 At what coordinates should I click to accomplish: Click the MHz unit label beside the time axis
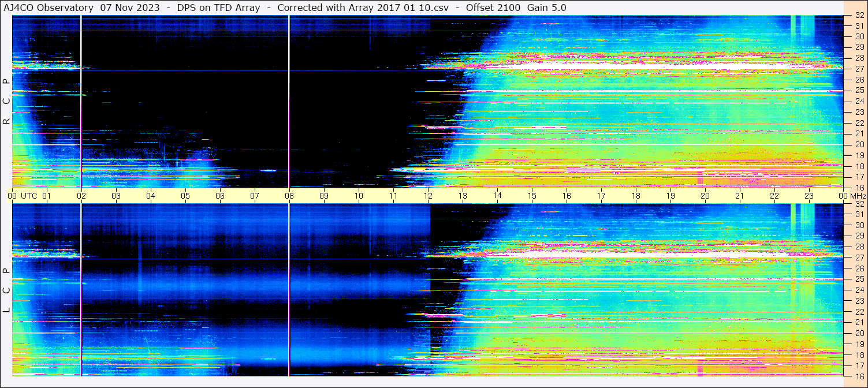pos(857,196)
